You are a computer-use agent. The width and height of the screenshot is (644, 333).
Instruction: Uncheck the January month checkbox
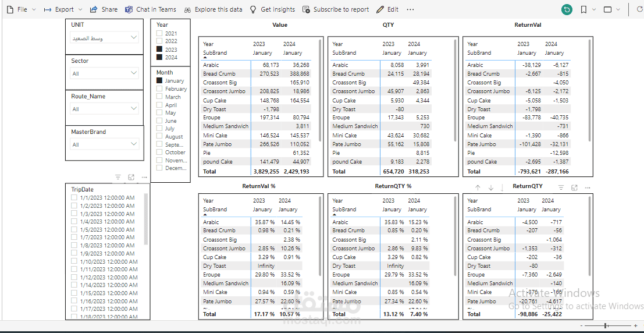point(159,81)
